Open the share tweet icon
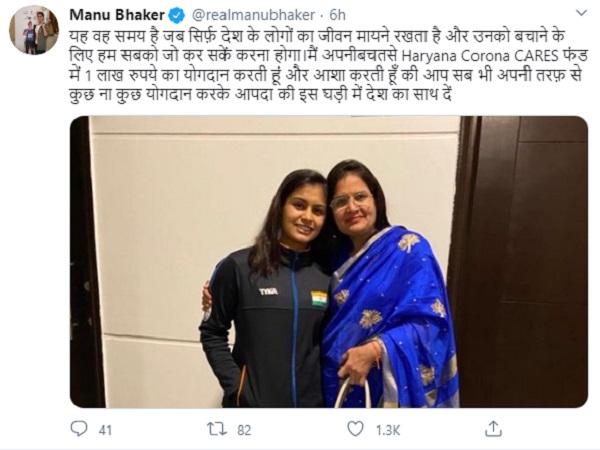 (491, 428)
